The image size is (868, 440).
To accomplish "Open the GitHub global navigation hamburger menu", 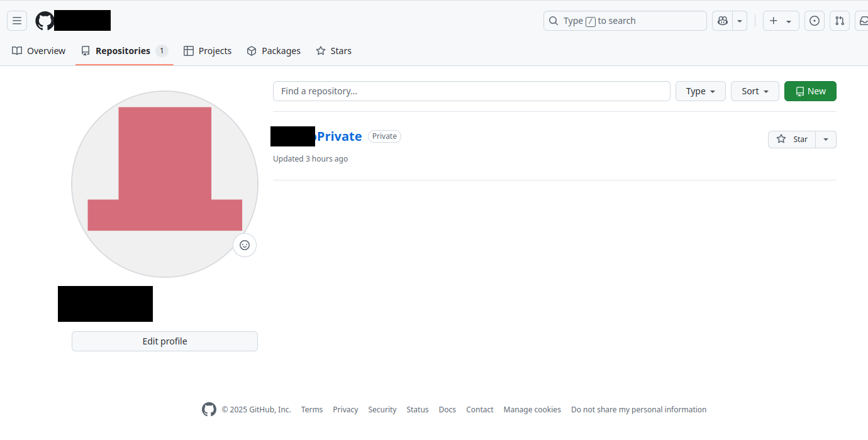I will click(17, 20).
